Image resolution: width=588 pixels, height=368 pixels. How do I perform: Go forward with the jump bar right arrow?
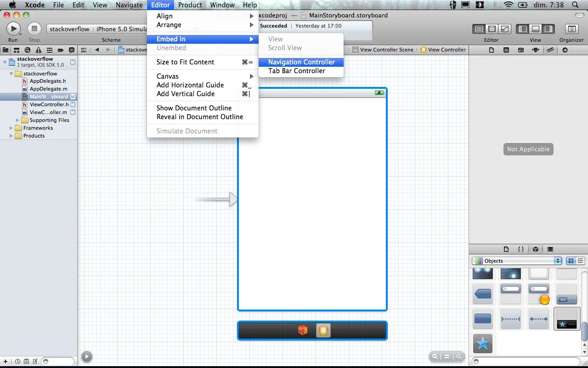tap(108, 50)
